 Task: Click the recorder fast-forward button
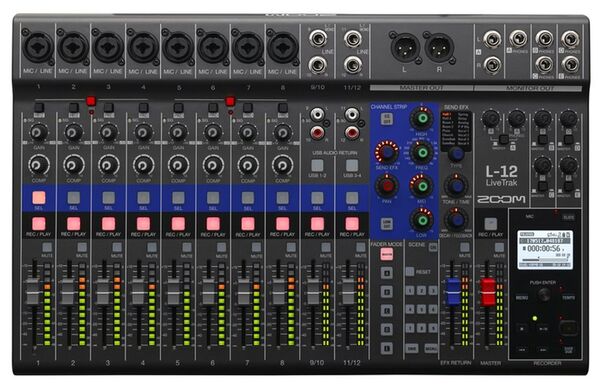point(543,349)
